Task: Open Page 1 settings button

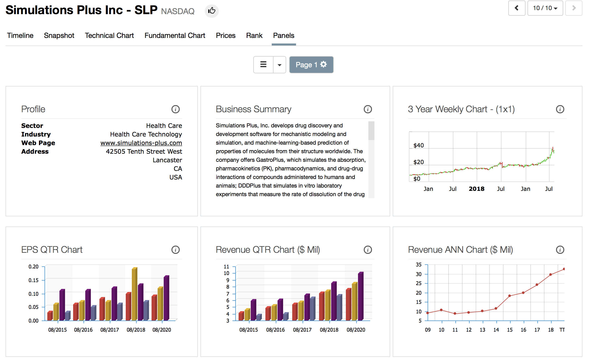Action: (x=311, y=65)
